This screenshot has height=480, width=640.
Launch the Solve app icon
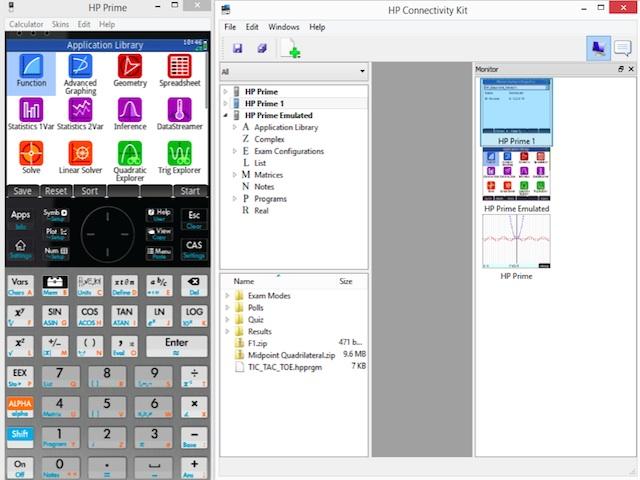pos(31,158)
